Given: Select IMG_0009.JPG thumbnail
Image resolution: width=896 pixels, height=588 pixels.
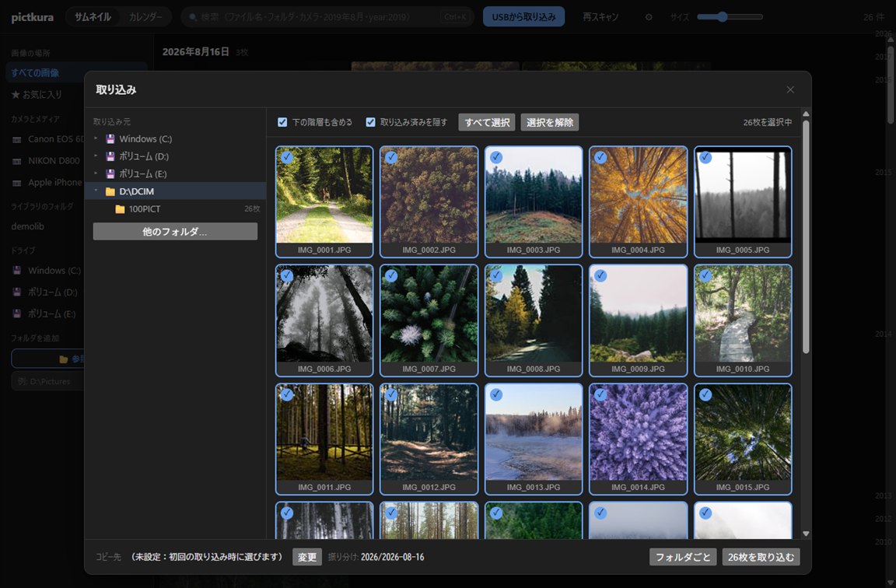Looking at the screenshot, I should pyautogui.click(x=638, y=320).
